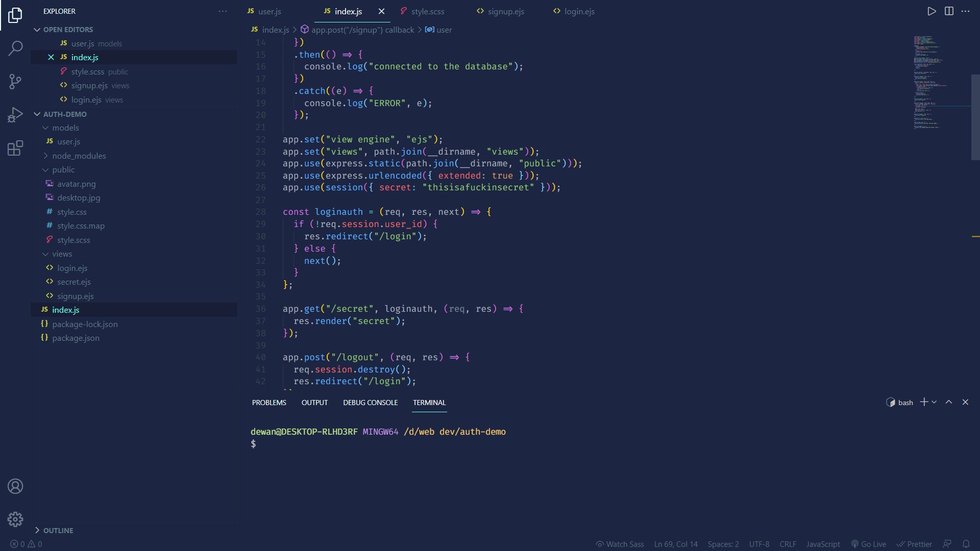Open the Source Control view
The image size is (980, 551).
pos(15,82)
